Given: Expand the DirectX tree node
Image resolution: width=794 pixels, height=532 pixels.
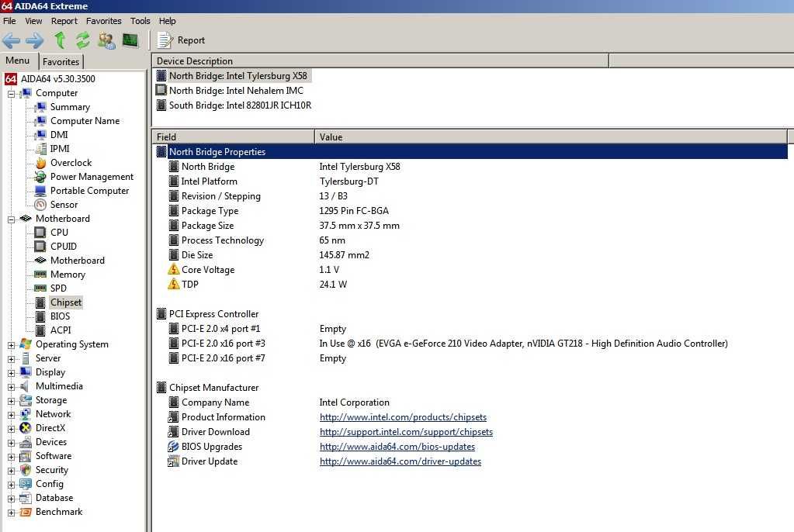Looking at the screenshot, I should pyautogui.click(x=11, y=429).
